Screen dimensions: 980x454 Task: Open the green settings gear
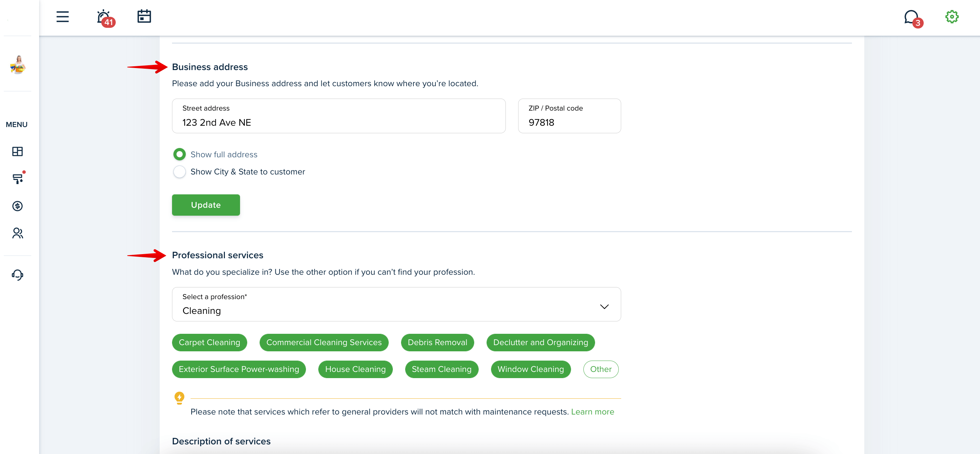click(x=951, y=16)
